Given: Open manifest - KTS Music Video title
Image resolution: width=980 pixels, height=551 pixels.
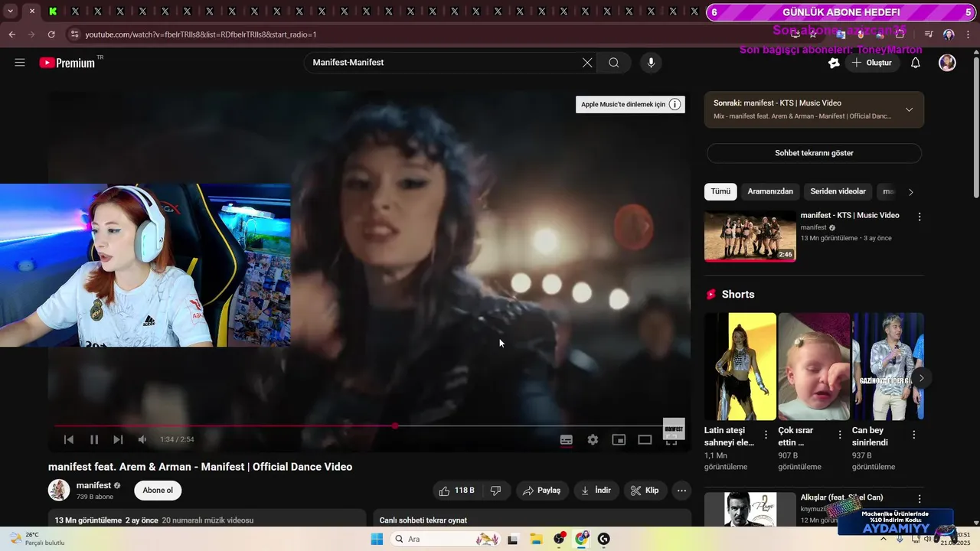Looking at the screenshot, I should click(x=850, y=215).
